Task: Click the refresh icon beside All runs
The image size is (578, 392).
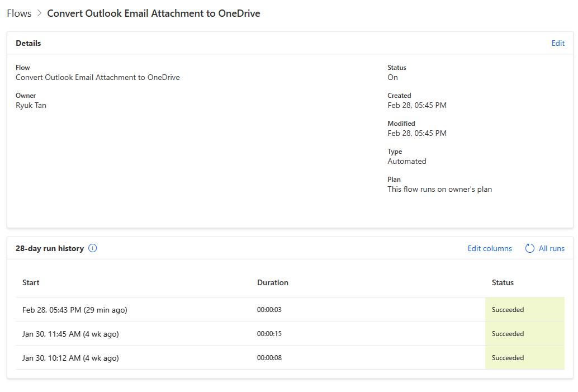Action: click(x=530, y=248)
